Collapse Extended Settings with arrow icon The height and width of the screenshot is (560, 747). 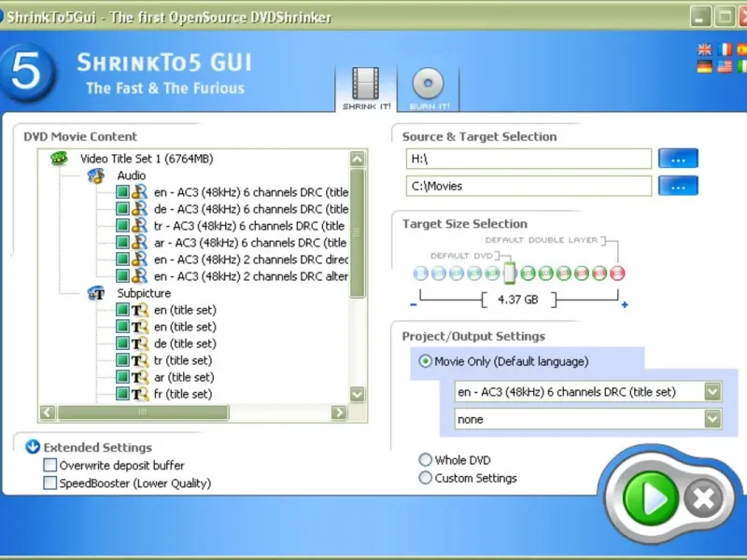coord(33,447)
